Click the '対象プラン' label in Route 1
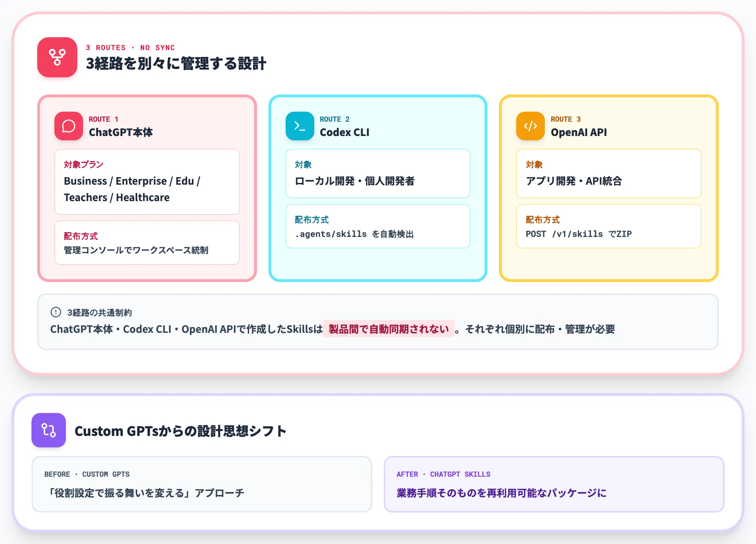 pyautogui.click(x=84, y=165)
